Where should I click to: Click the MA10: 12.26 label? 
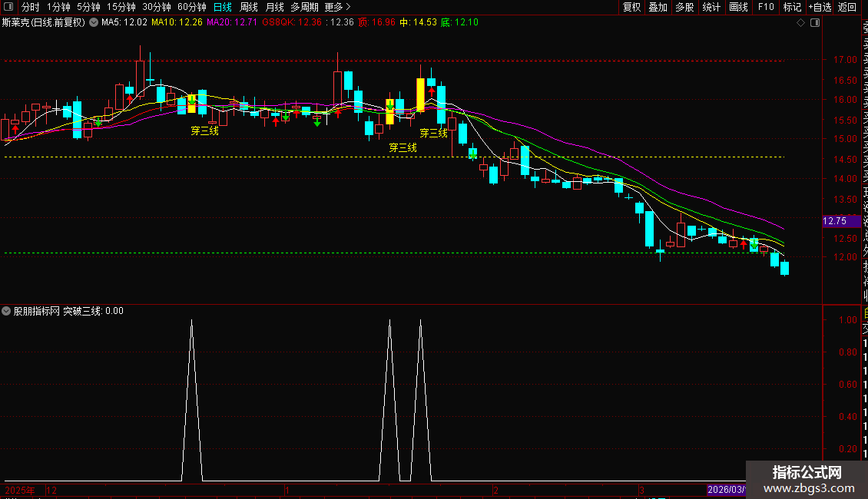pos(177,23)
